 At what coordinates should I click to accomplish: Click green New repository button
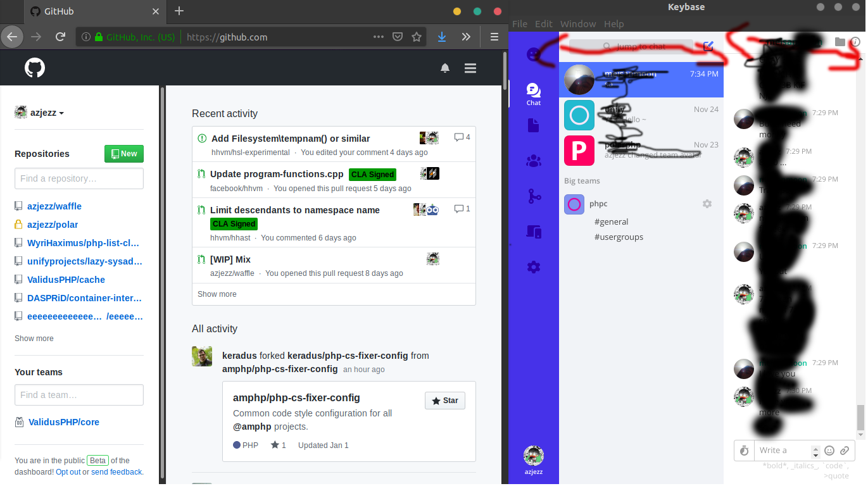coord(124,154)
